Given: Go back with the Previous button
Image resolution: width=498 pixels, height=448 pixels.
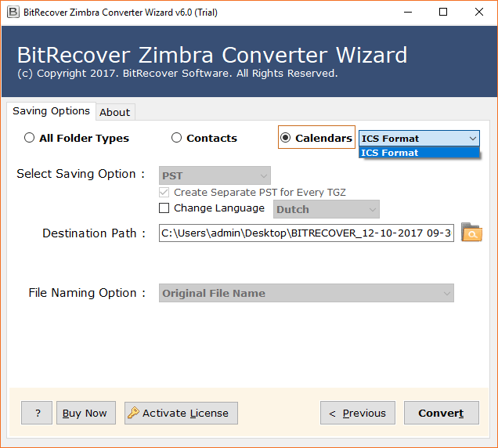Looking at the screenshot, I should pyautogui.click(x=358, y=413).
